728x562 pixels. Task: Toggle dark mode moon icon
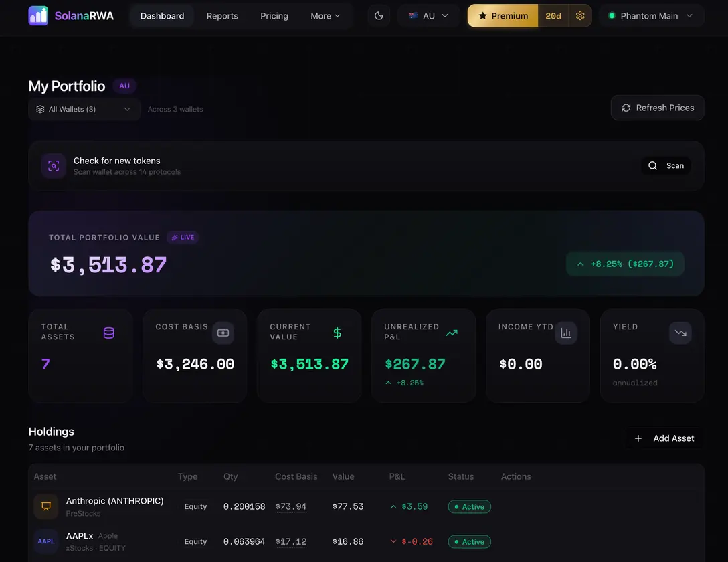[x=379, y=16]
